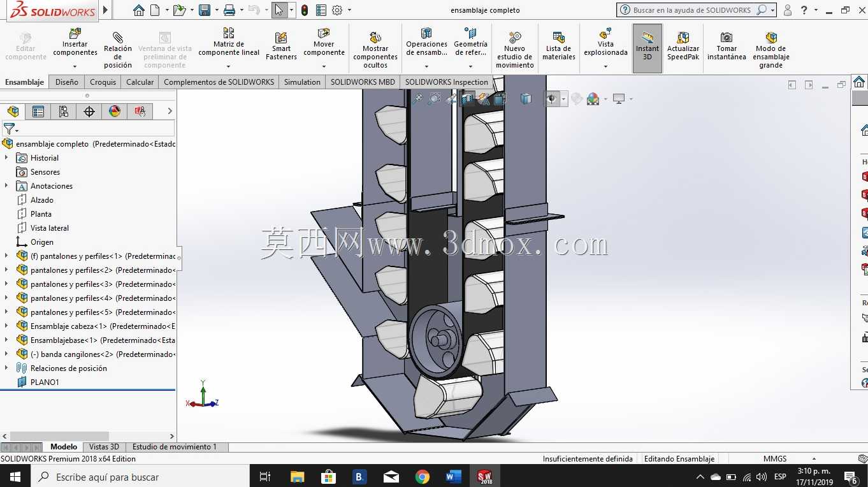Open File Explorer from the taskbar
This screenshot has width=868, height=487.
click(x=297, y=477)
